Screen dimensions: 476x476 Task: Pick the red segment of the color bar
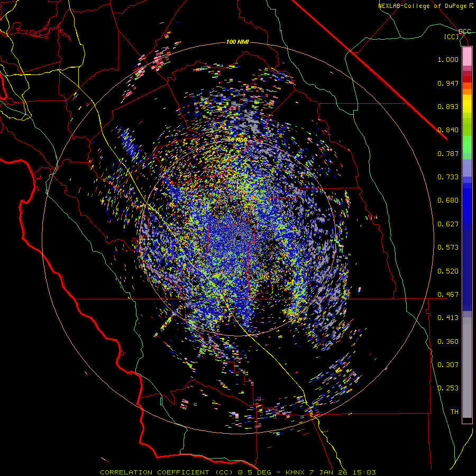tap(467, 79)
